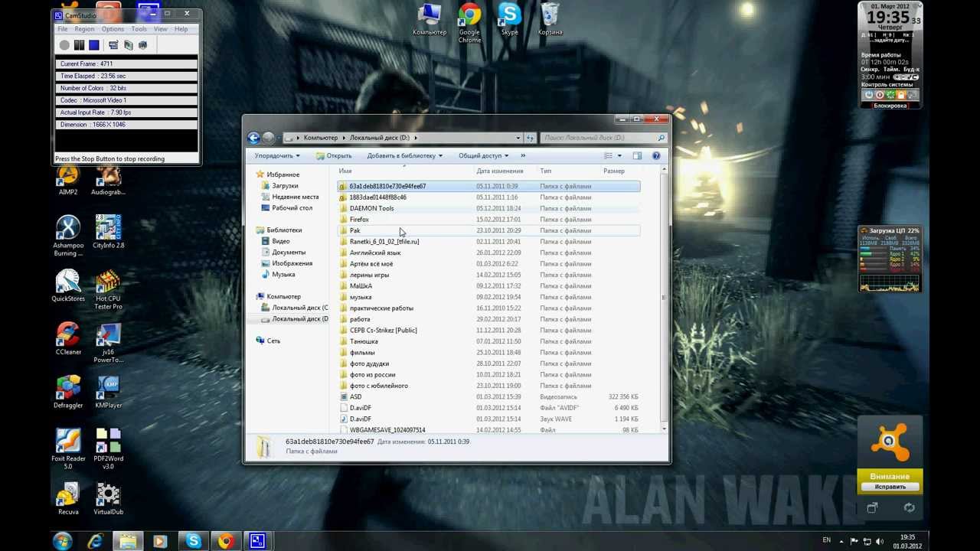
Task: Toggle the preview pane icon
Action: (637, 156)
